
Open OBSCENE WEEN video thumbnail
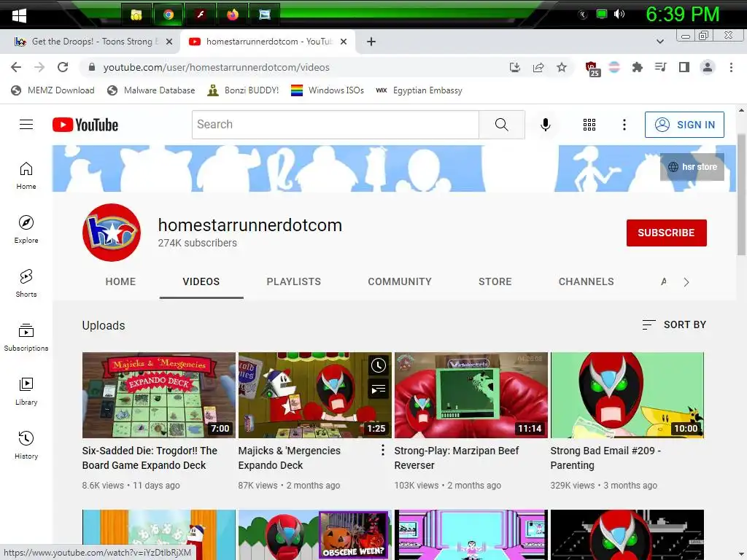point(315,534)
